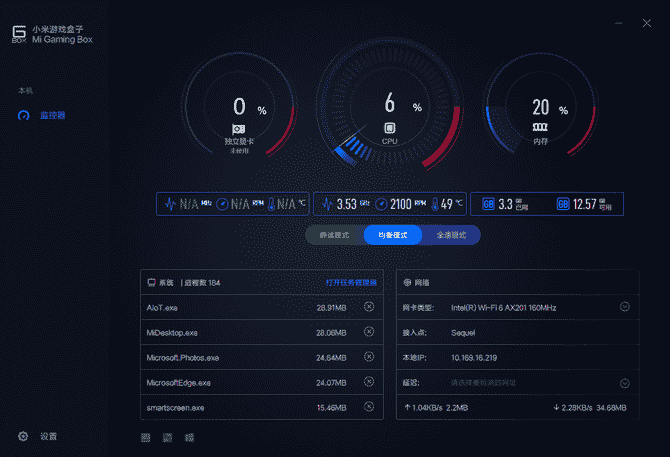This screenshot has width=670, height=457.
Task: Minimize the Mi Gaming Box window
Action: coord(619,23)
